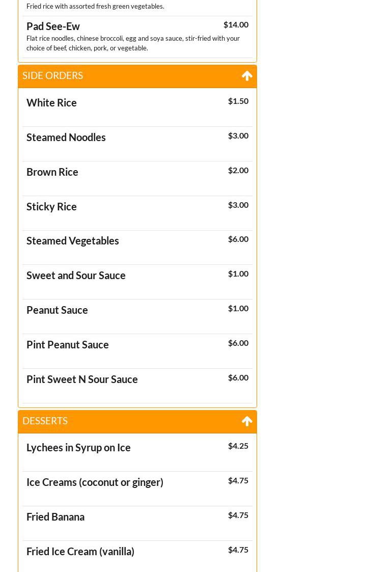The width and height of the screenshot is (392, 572).
Task: Select the White Rice side order
Action: click(52, 102)
